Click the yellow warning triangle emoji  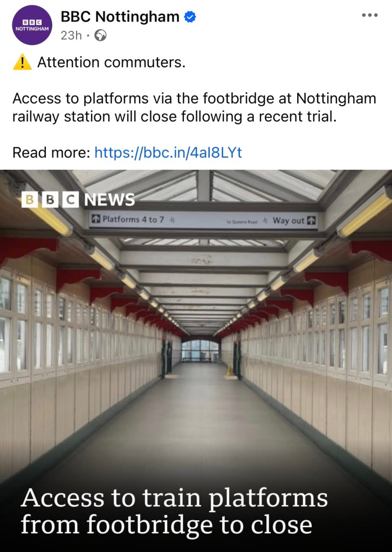pos(22,62)
